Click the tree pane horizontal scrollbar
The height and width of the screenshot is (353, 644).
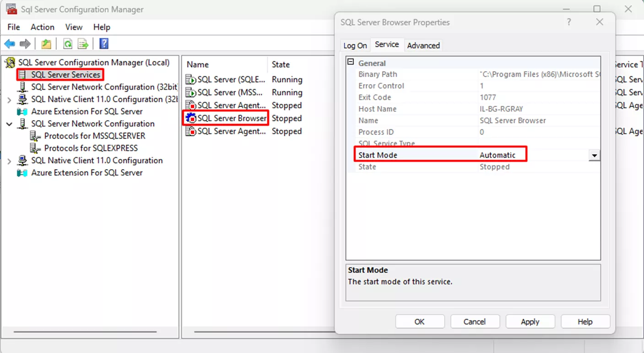point(85,332)
